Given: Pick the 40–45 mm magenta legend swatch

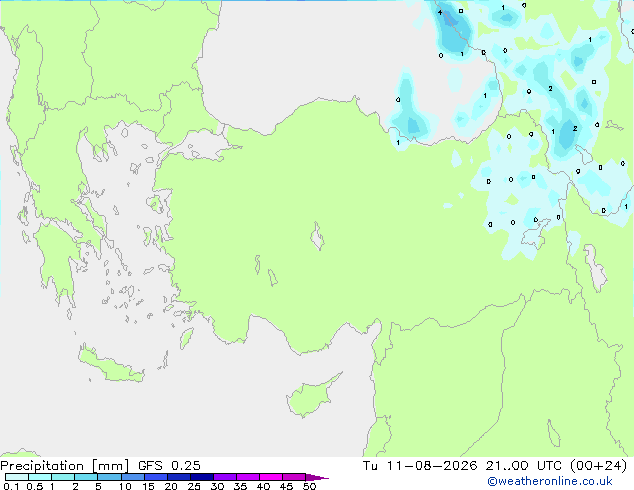Looking at the screenshot, I should (271, 477).
